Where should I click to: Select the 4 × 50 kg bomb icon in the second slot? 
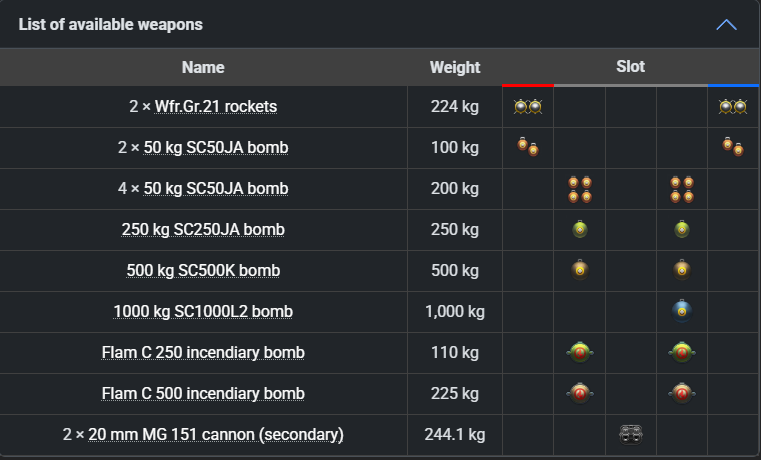(x=579, y=189)
